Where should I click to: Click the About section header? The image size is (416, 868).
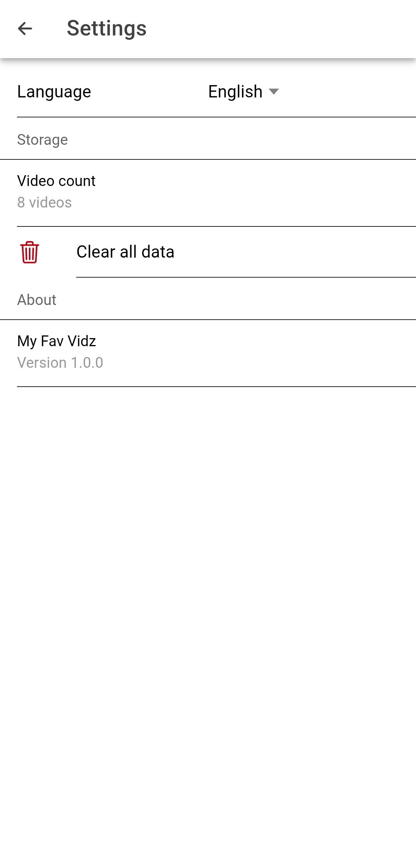coord(37,300)
